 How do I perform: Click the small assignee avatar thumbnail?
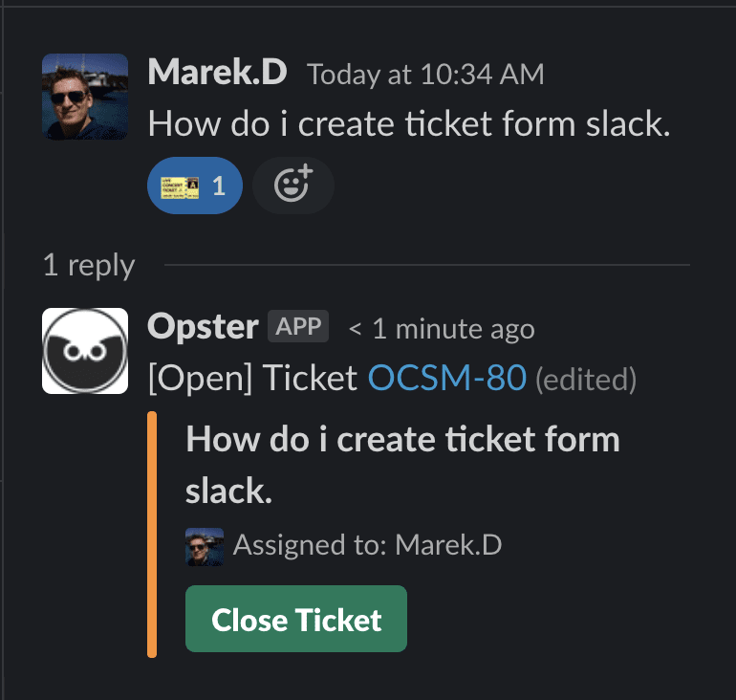click(205, 546)
